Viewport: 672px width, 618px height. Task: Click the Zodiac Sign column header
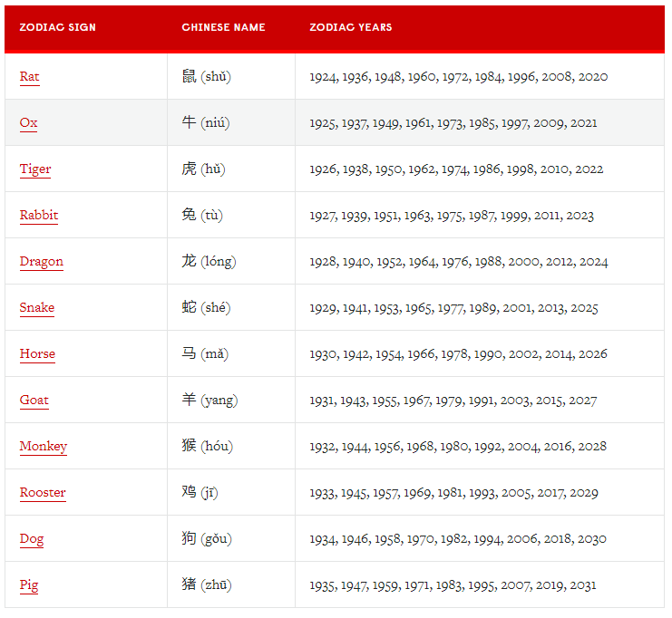click(x=58, y=27)
